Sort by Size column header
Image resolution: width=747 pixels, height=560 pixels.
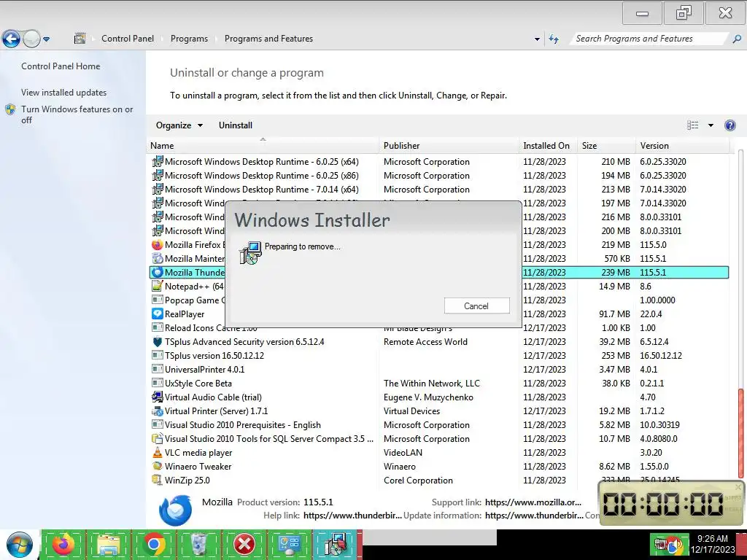pyautogui.click(x=606, y=146)
